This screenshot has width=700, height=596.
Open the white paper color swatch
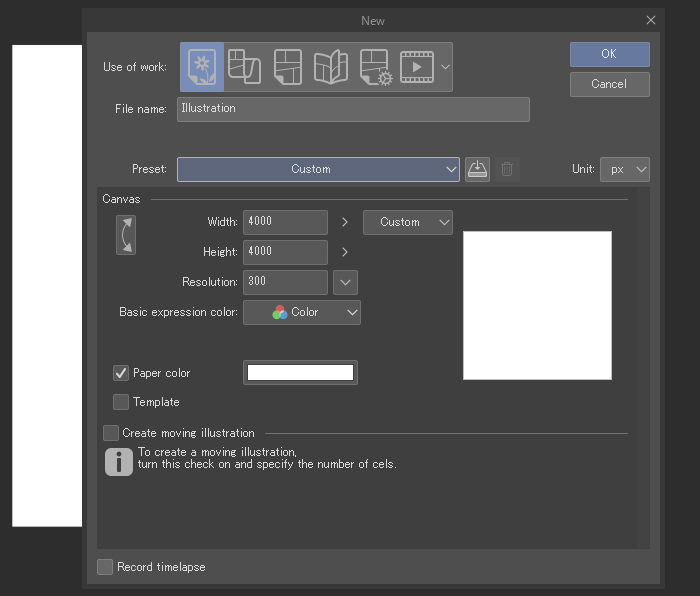(x=300, y=373)
